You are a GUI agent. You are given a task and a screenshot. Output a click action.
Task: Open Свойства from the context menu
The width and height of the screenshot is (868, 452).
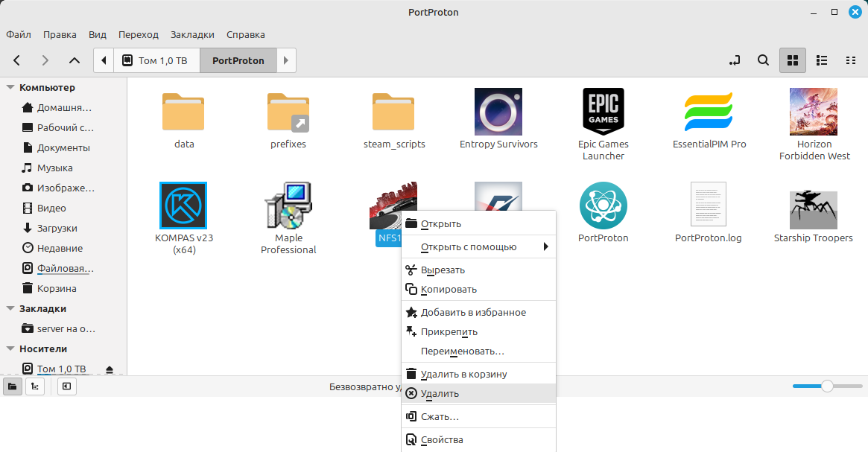click(x=478, y=440)
